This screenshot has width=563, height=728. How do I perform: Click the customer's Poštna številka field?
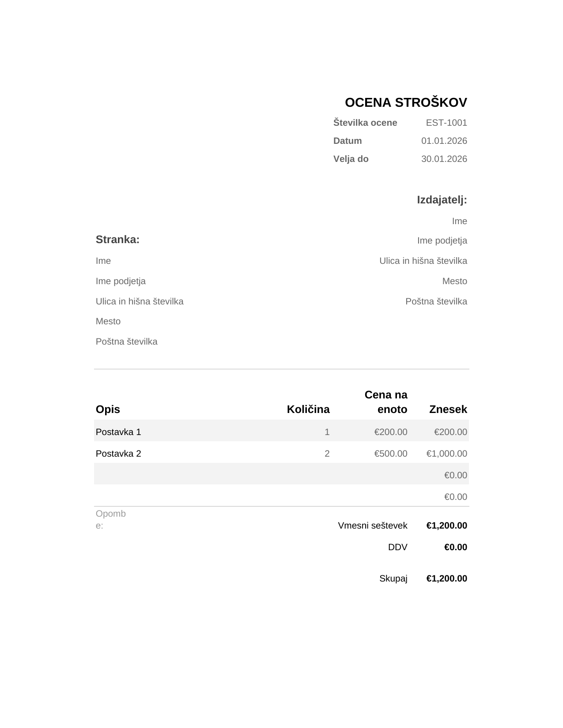click(127, 341)
